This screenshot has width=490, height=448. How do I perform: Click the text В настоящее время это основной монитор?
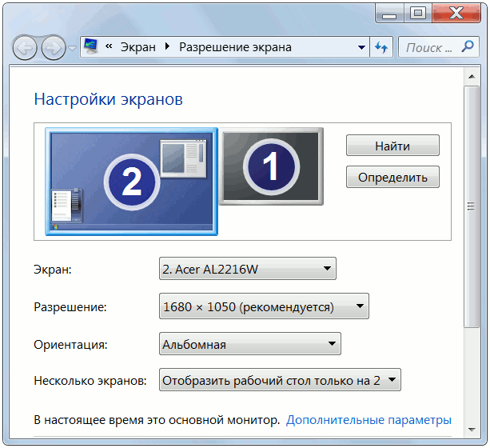click(157, 420)
